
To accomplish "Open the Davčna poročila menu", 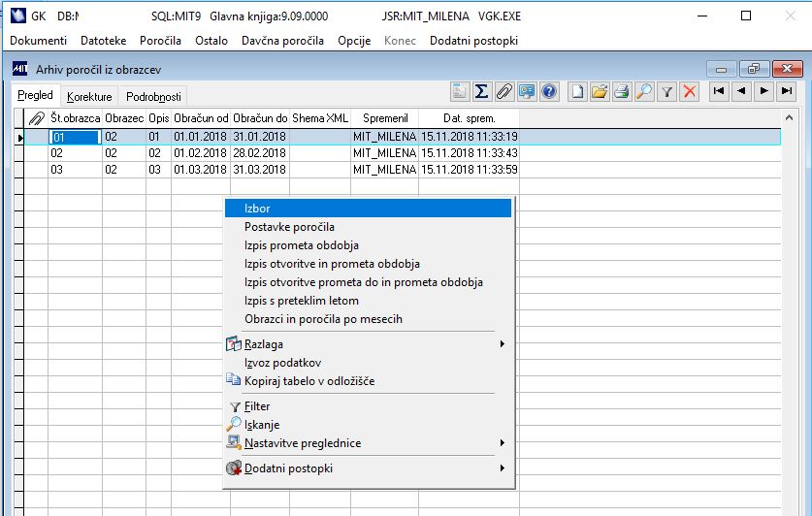I will 282,41.
